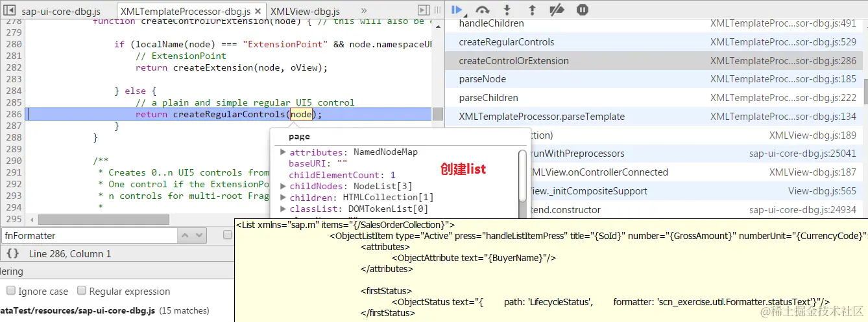Enable the Regular expression checkbox
Viewport: 868px width, 322px height.
click(82, 291)
